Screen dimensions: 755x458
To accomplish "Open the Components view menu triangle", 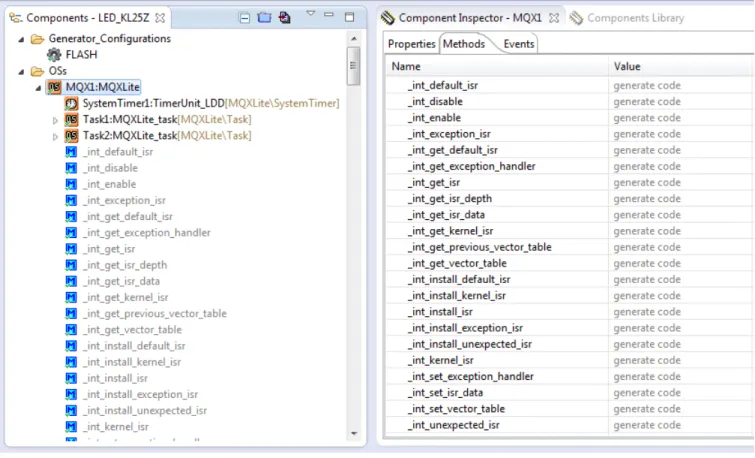I will (x=311, y=13).
